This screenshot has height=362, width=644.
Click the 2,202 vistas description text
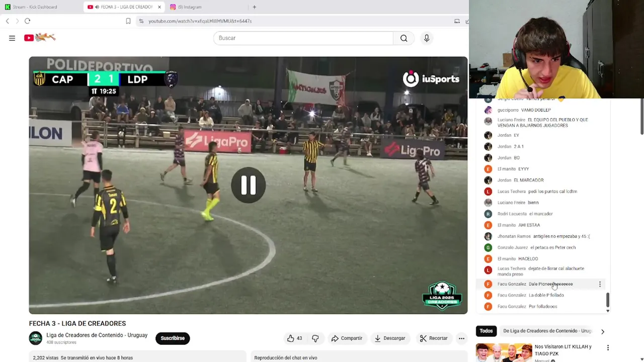click(83, 357)
